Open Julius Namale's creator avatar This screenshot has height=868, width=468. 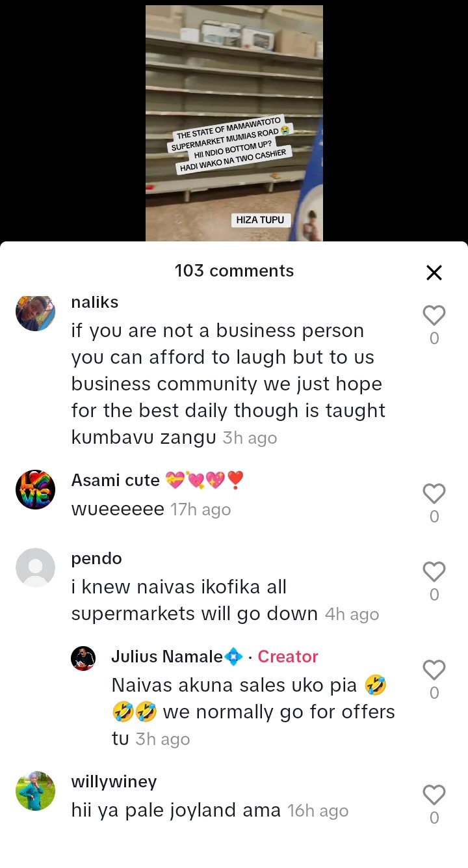pyautogui.click(x=83, y=658)
